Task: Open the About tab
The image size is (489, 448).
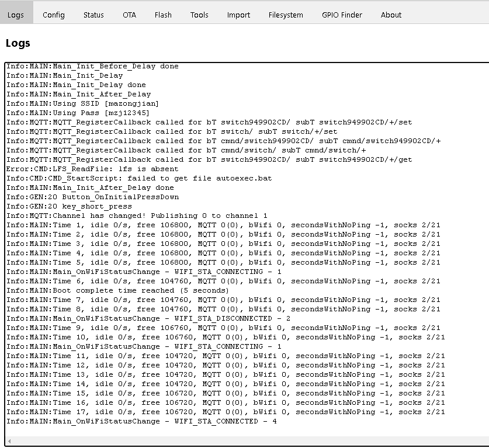Action: pos(391,15)
